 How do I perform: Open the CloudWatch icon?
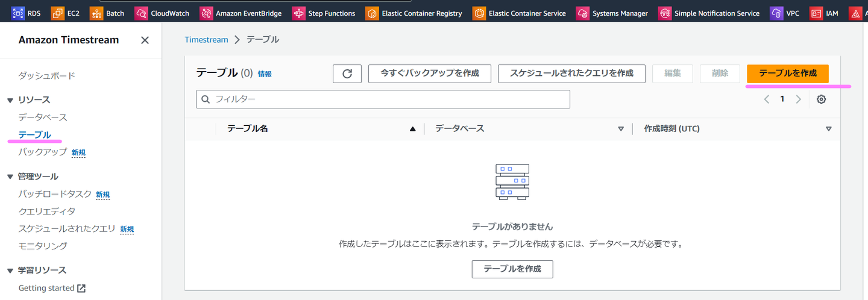pyautogui.click(x=142, y=13)
